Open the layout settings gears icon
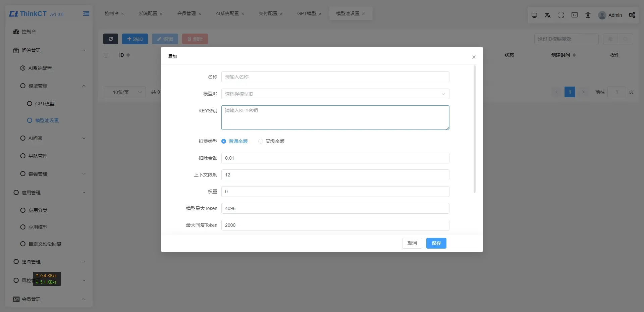The width and height of the screenshot is (644, 312). [x=632, y=15]
